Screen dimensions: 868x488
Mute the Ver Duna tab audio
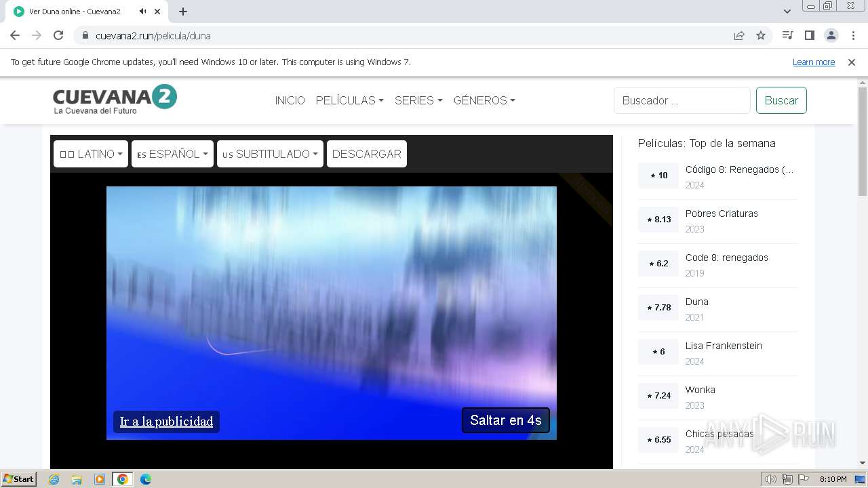click(142, 12)
